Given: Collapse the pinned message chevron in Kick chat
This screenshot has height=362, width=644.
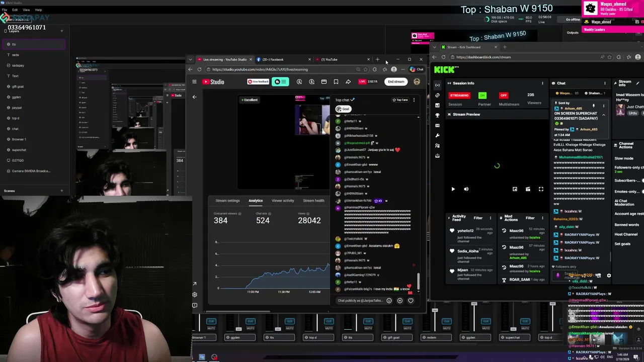Looking at the screenshot, I should pos(604,115).
